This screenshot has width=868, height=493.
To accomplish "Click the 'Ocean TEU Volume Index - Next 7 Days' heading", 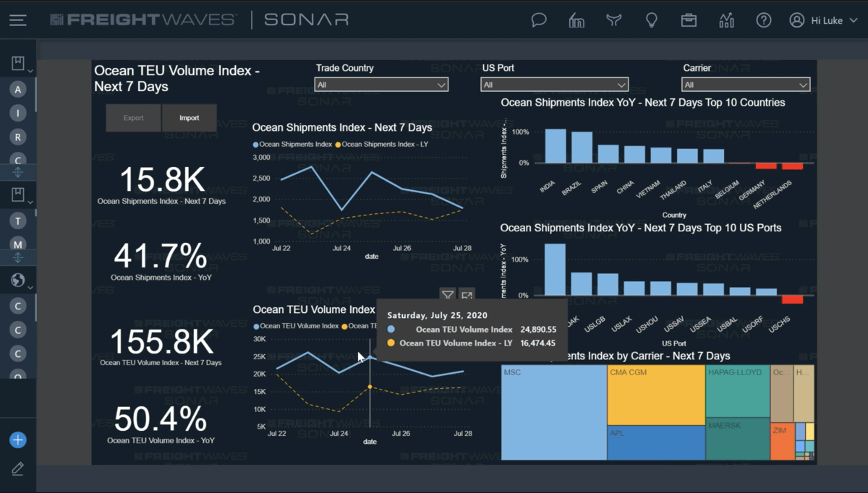I will tap(177, 79).
